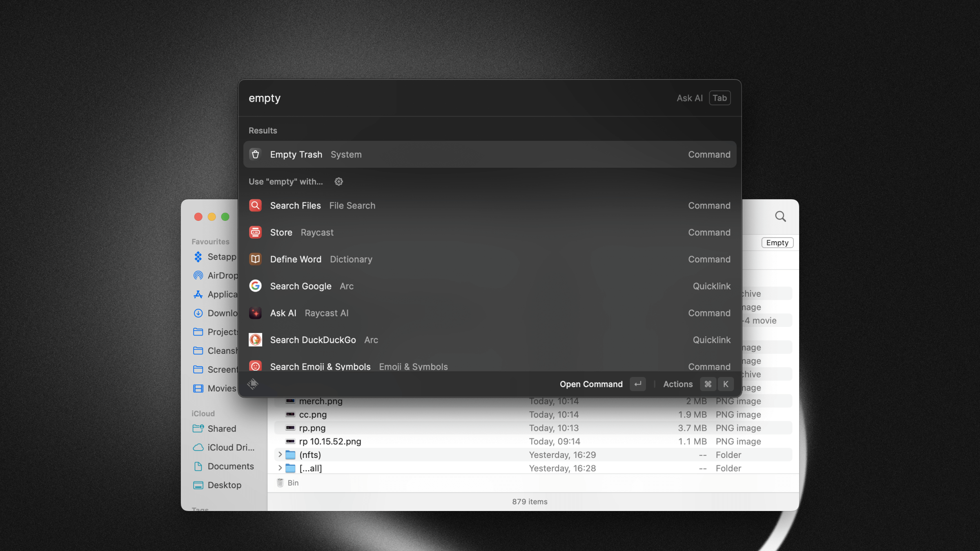
Task: Select the Empty Trash command result
Action: tap(490, 154)
